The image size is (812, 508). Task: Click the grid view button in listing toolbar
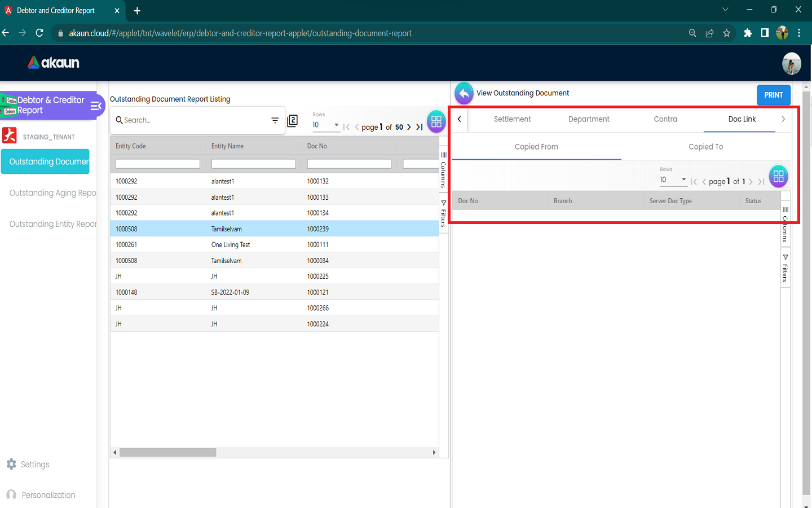click(x=436, y=121)
